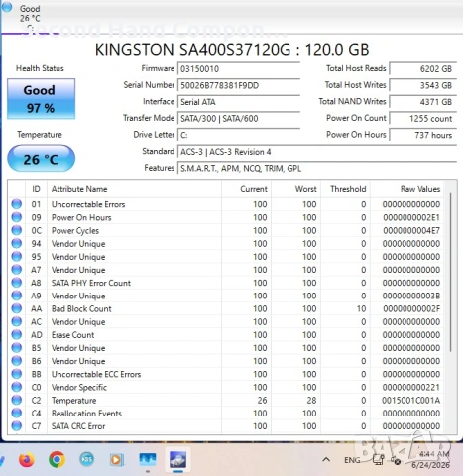Click the status circle for Temperature attribute row
The height and width of the screenshot is (476, 463).
(17, 400)
